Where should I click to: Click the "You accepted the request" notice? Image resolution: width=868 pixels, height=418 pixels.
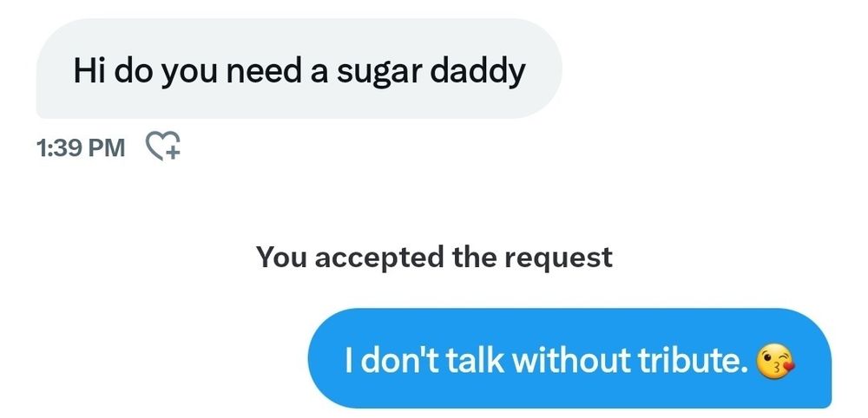[434, 258]
